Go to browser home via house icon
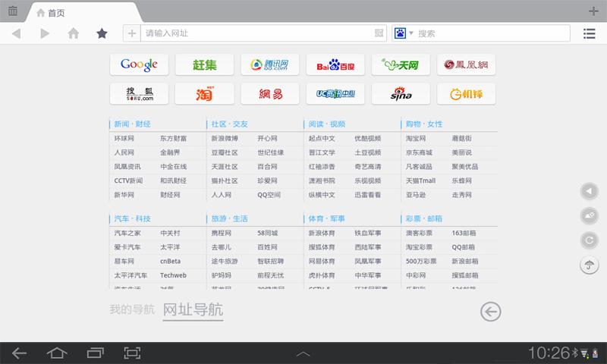Viewport: 607px width, 364px height. [x=74, y=33]
